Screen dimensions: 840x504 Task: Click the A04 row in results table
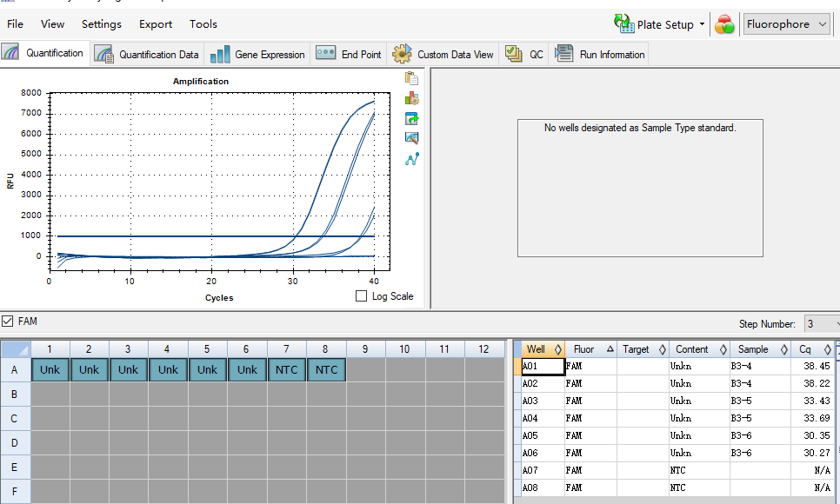[677, 418]
